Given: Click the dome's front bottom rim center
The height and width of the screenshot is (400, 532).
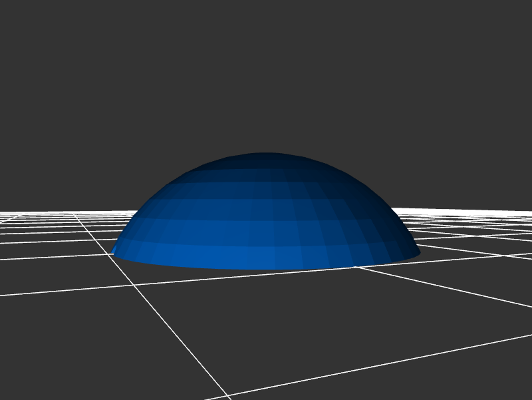Looking at the screenshot, I should click(x=266, y=270).
